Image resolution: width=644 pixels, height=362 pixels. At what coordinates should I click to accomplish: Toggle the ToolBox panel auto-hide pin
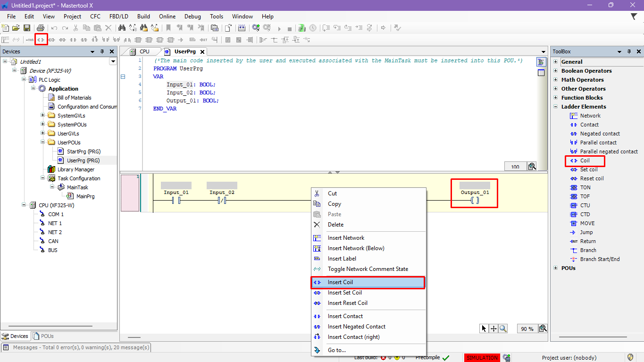click(629, 51)
